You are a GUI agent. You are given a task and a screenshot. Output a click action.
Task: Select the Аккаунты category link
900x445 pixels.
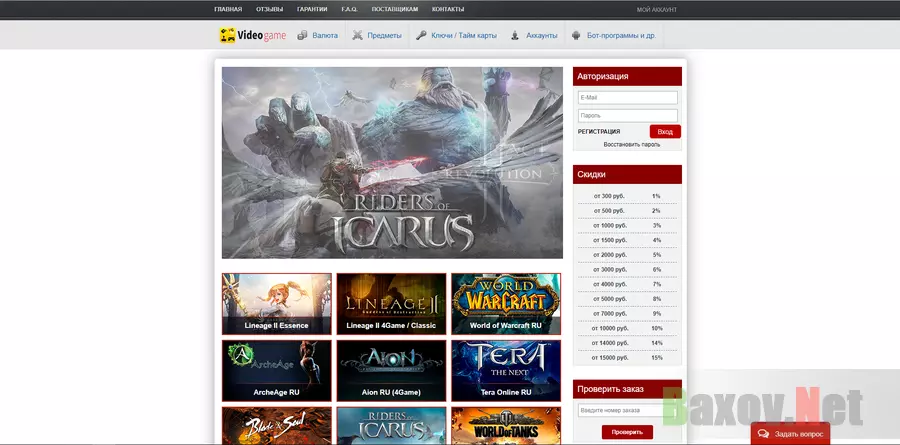click(542, 36)
